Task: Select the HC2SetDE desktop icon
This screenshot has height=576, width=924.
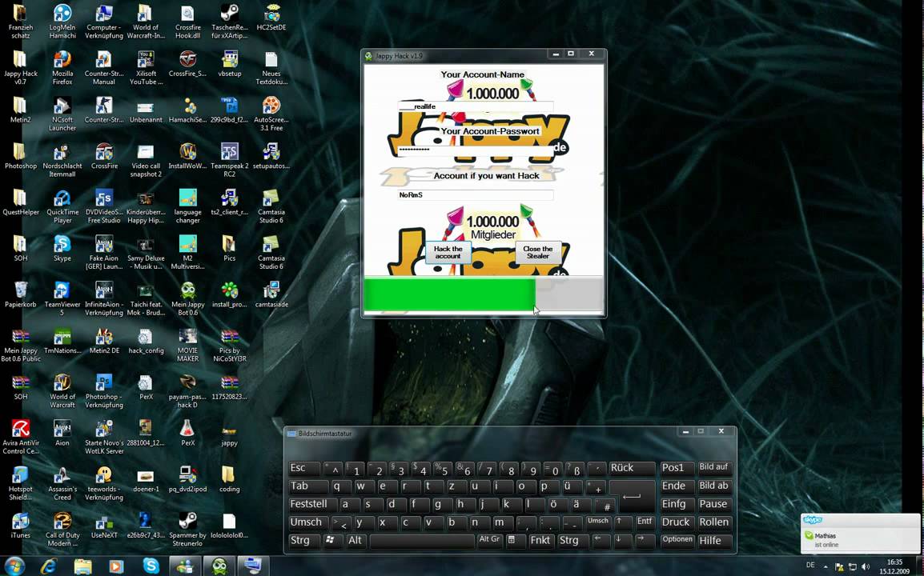Action: coord(271,17)
